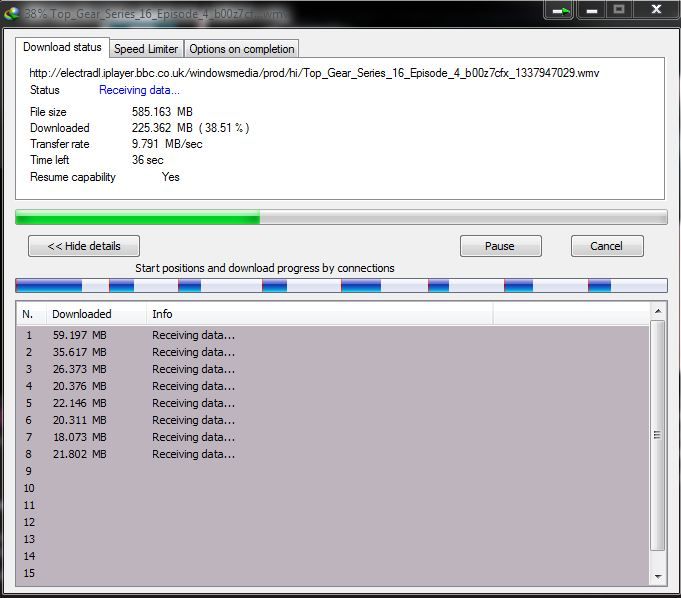The height and width of the screenshot is (598, 681).
Task: Click the connections segment progress bar
Action: pyautogui.click(x=340, y=286)
